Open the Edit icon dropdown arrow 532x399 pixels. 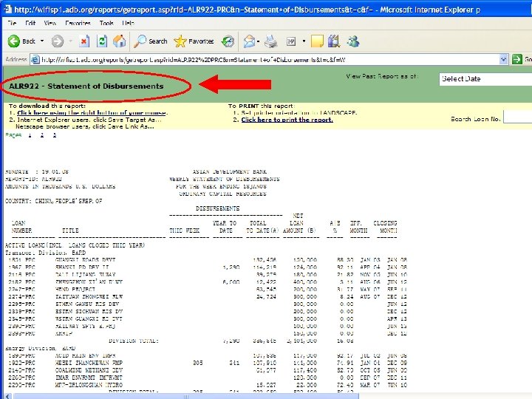coord(304,41)
